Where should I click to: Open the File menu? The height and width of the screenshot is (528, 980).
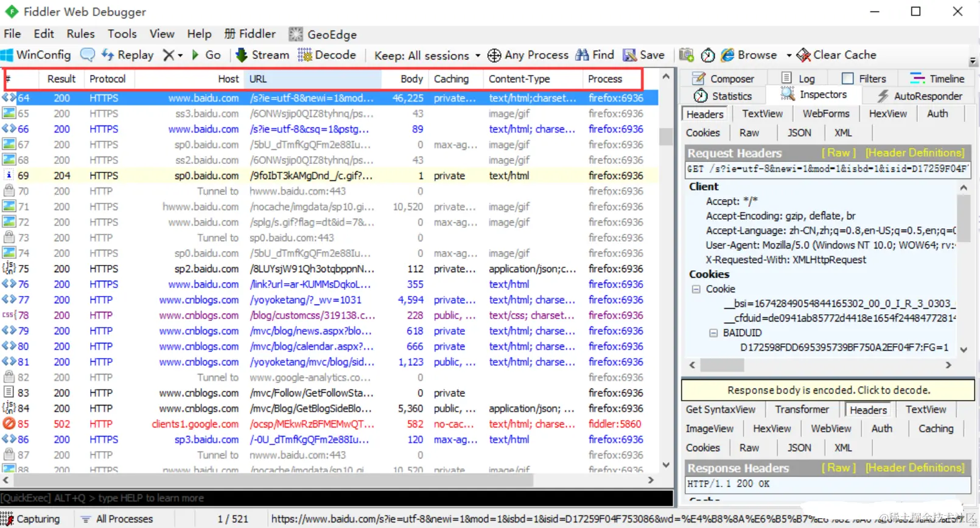[x=12, y=34]
